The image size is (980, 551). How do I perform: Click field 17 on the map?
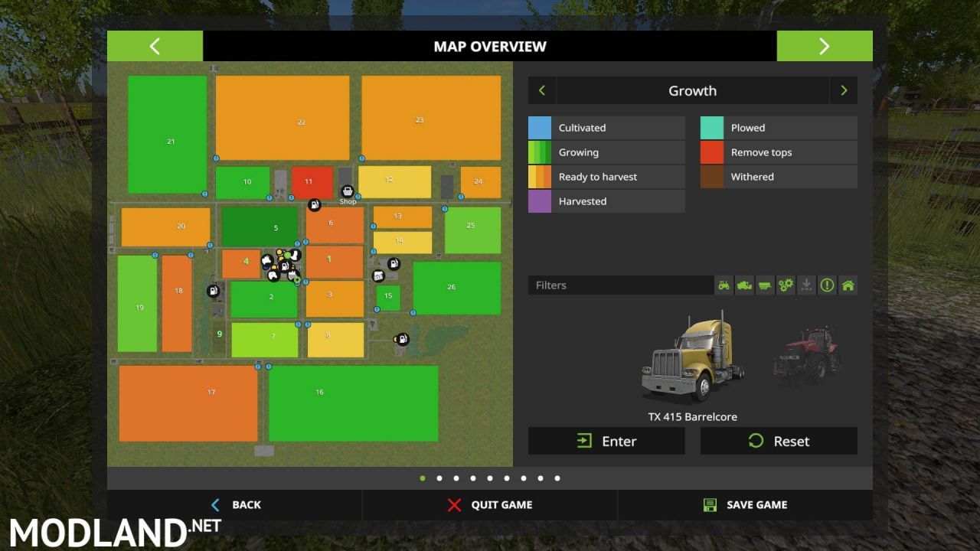188,403
